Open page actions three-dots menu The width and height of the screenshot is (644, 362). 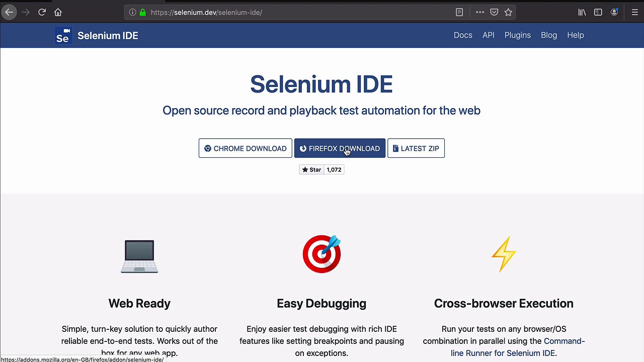point(480,12)
